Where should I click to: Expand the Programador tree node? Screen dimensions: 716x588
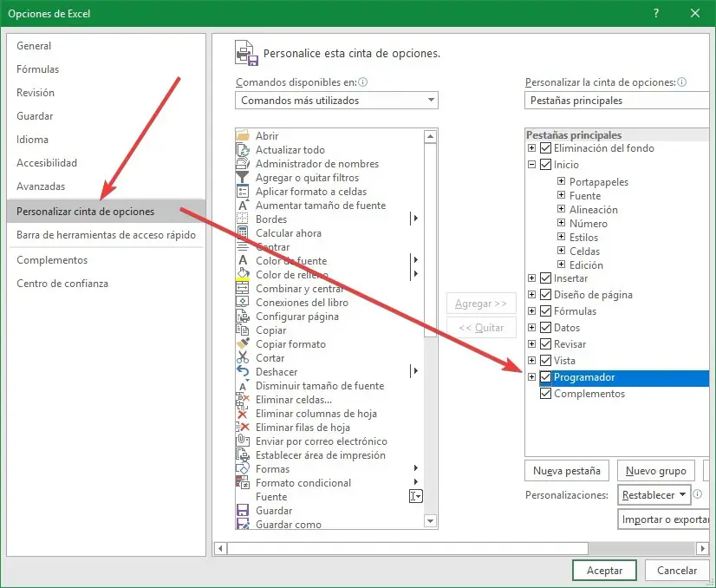[x=531, y=377]
